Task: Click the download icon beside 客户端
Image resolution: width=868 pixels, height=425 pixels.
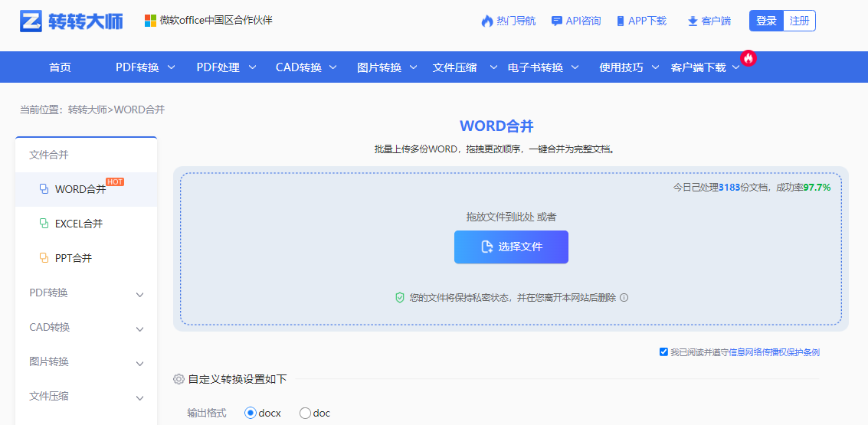Action: (x=693, y=21)
